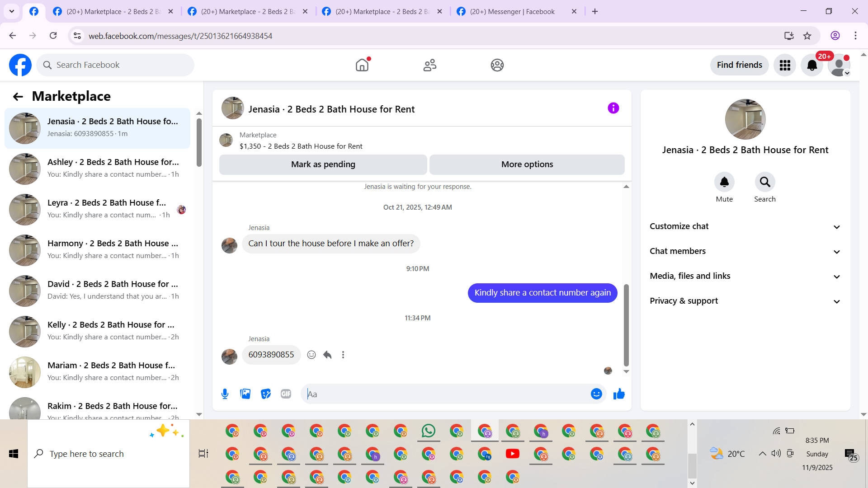Open more options for 6093890855 message
Viewport: 868px width, 488px height.
[x=343, y=355]
